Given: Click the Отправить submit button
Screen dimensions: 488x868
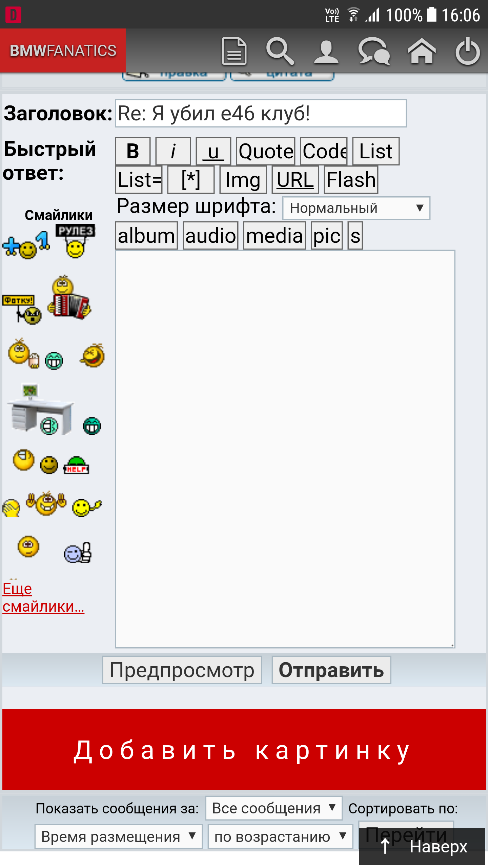Looking at the screenshot, I should pos(331,670).
